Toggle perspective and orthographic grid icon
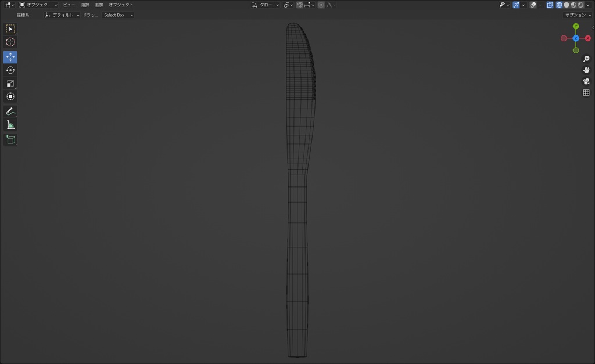The width and height of the screenshot is (595, 364). [586, 92]
